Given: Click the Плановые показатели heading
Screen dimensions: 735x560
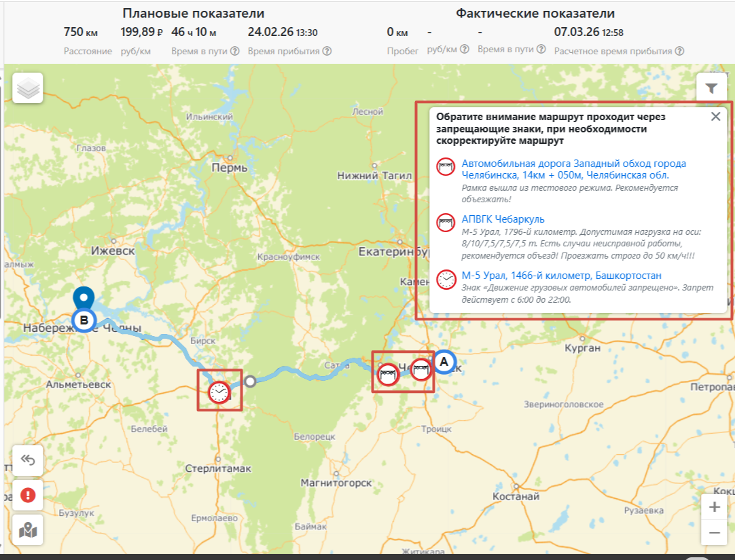Looking at the screenshot, I should tap(194, 13).
